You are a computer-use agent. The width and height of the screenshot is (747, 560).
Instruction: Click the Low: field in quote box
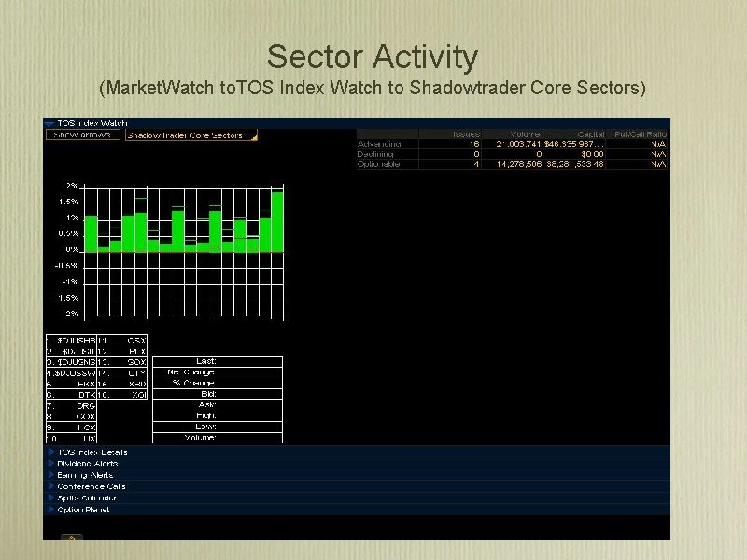tap(218, 427)
